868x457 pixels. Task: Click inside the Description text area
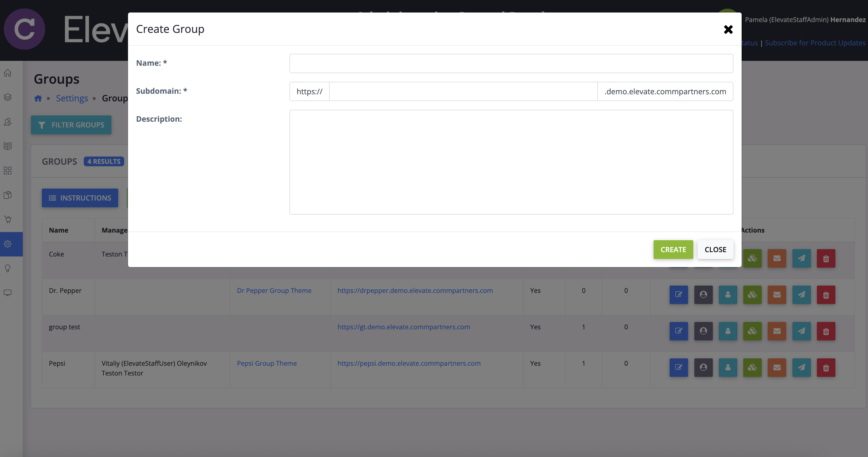(511, 162)
